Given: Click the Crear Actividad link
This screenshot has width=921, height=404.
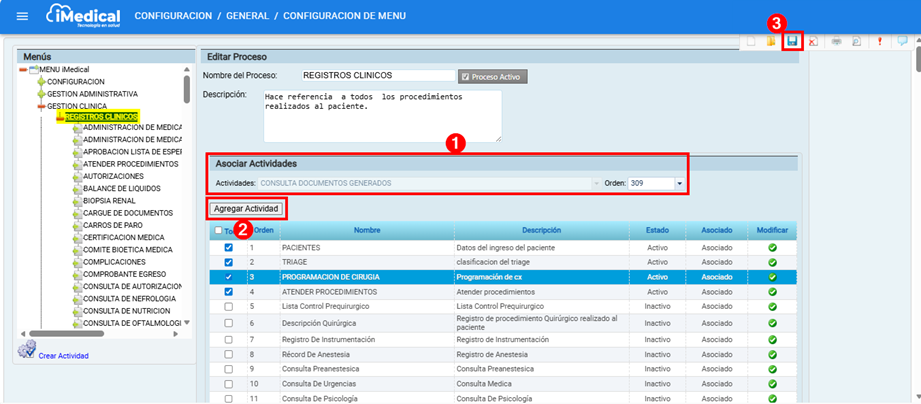Looking at the screenshot, I should pyautogui.click(x=64, y=355).
